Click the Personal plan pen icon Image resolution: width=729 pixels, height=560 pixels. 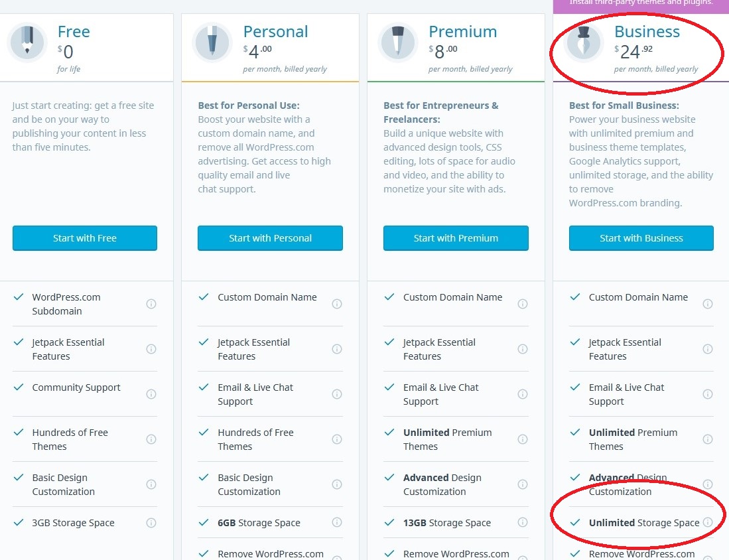point(212,42)
